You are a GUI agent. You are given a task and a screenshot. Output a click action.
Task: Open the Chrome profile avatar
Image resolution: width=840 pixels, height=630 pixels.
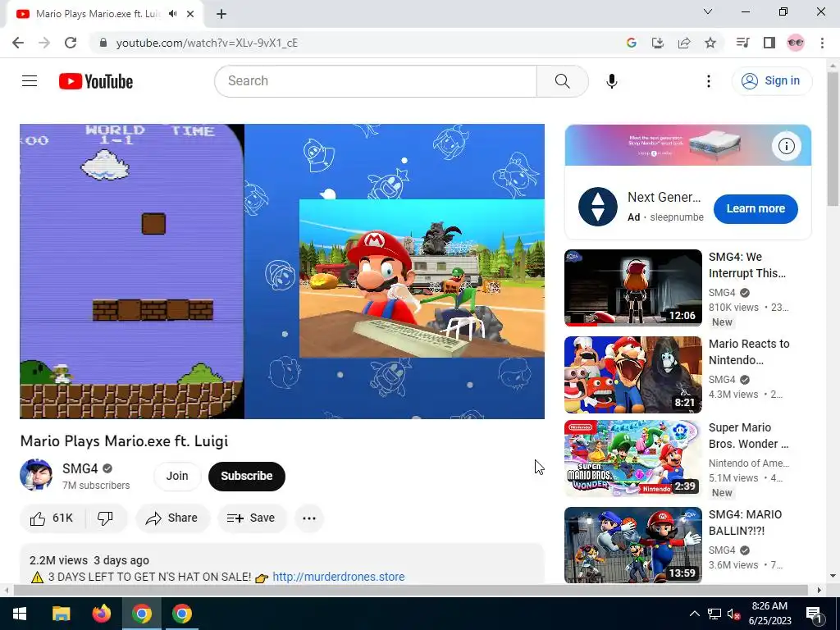[796, 43]
